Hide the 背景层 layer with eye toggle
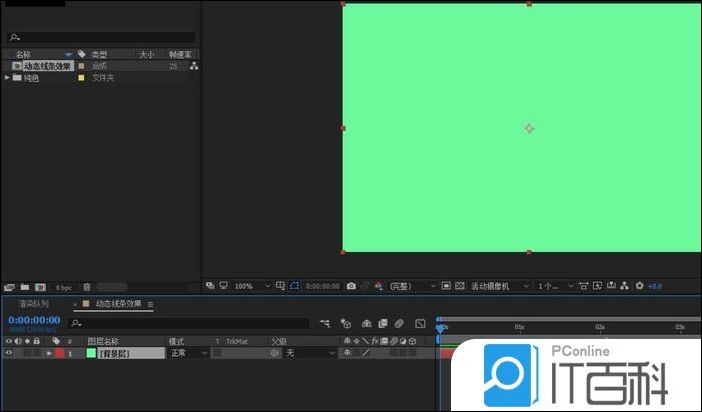This screenshot has width=702, height=412. pyautogui.click(x=9, y=353)
